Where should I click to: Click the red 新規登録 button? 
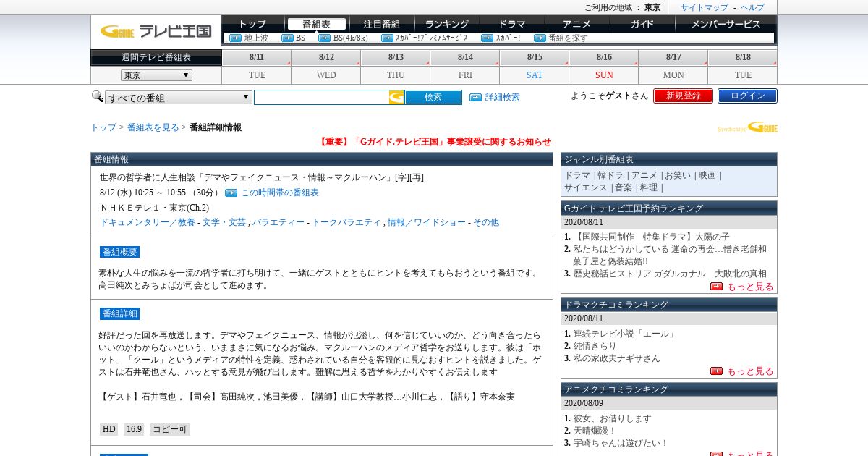(683, 96)
